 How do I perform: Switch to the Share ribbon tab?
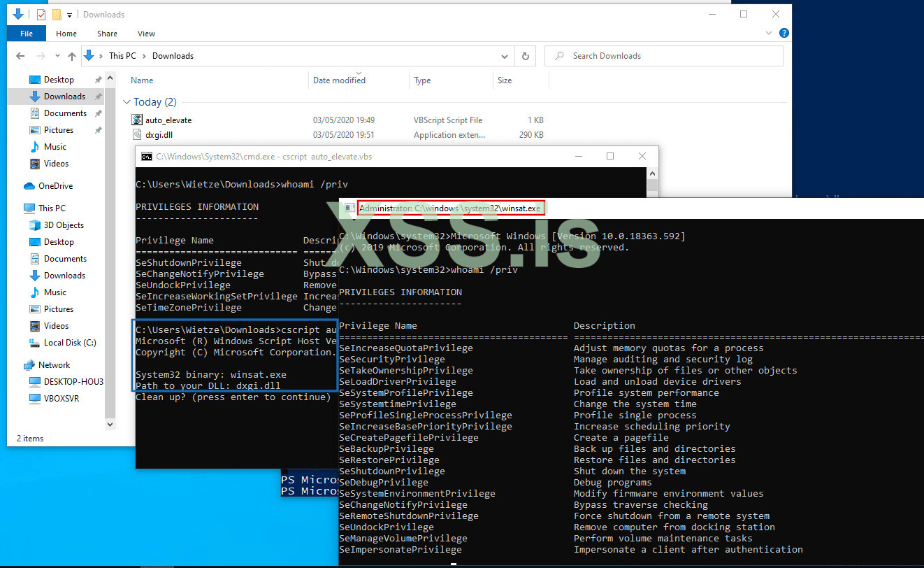coord(107,34)
